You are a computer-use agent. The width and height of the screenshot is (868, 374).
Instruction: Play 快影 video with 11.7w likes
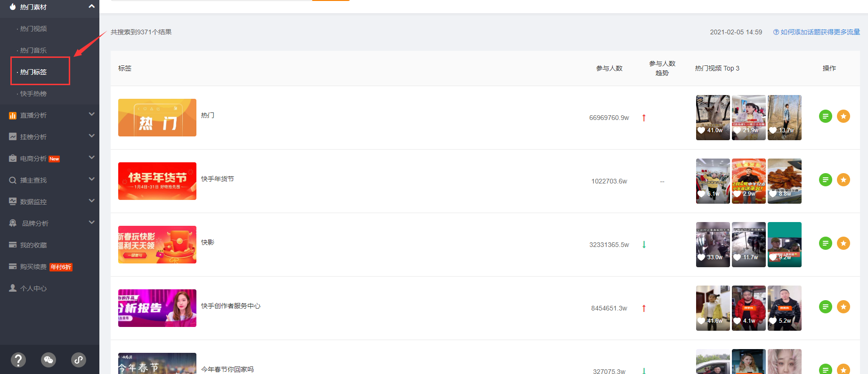749,245
